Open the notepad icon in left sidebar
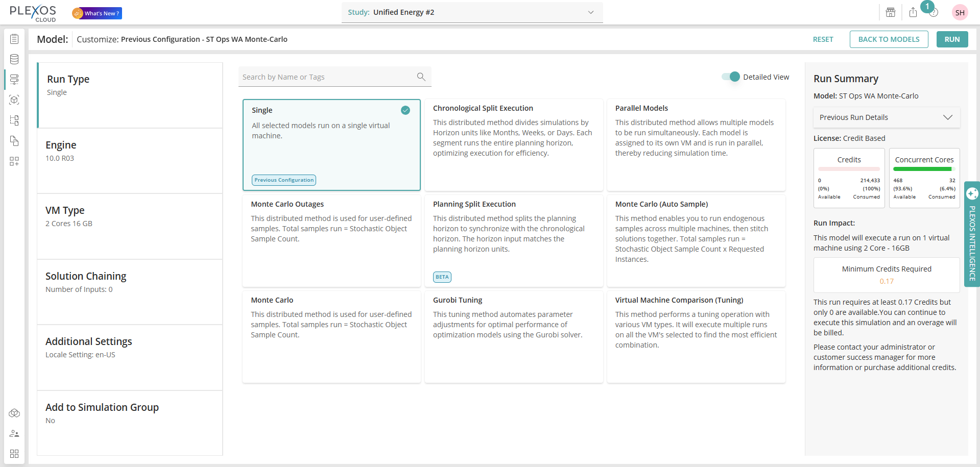Viewport: 980px width, 467px height. [x=14, y=39]
